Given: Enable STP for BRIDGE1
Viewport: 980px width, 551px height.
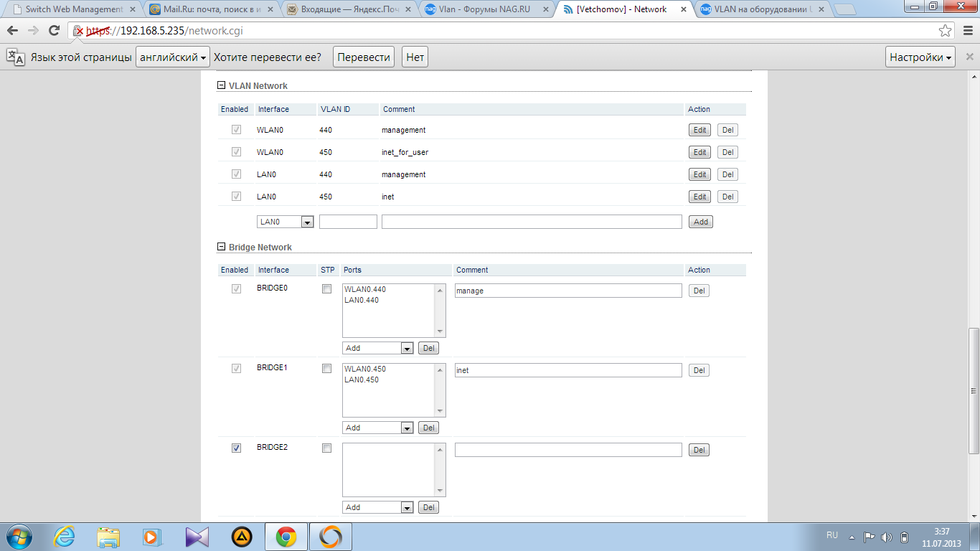Looking at the screenshot, I should 327,369.
